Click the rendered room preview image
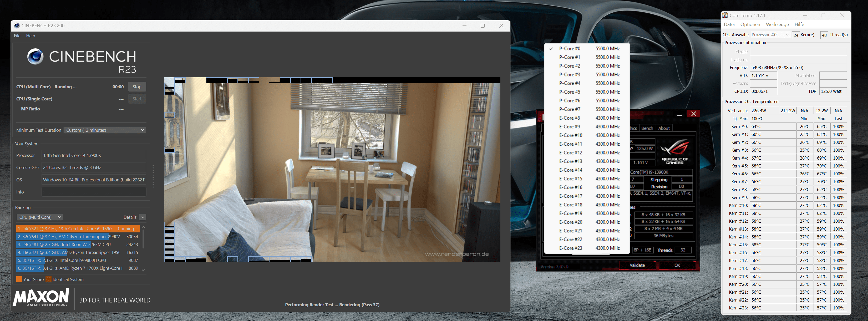 pos(332,170)
